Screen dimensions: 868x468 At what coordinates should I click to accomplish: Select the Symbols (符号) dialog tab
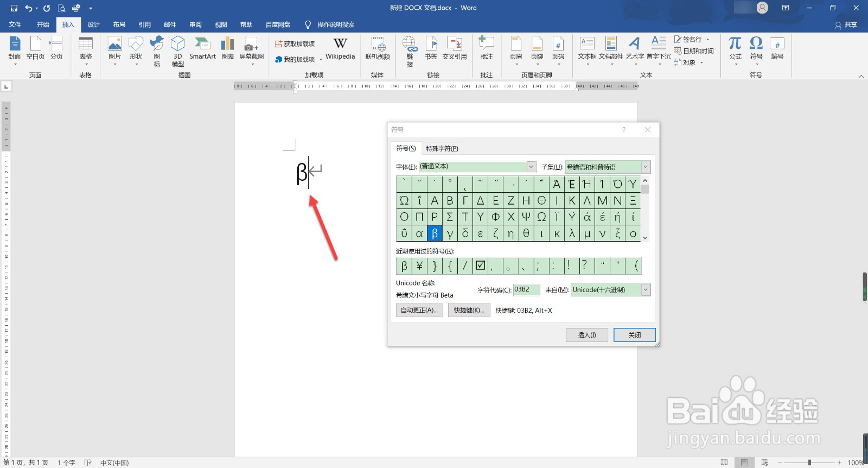[x=406, y=148]
